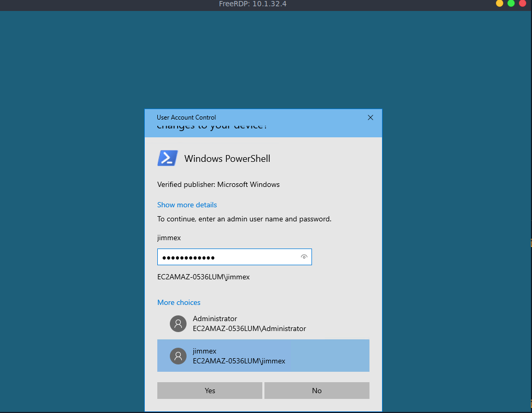
Task: Select the EC2AMAZ-0536LUM\jimmex entry in highlighted row
Action: click(239, 361)
